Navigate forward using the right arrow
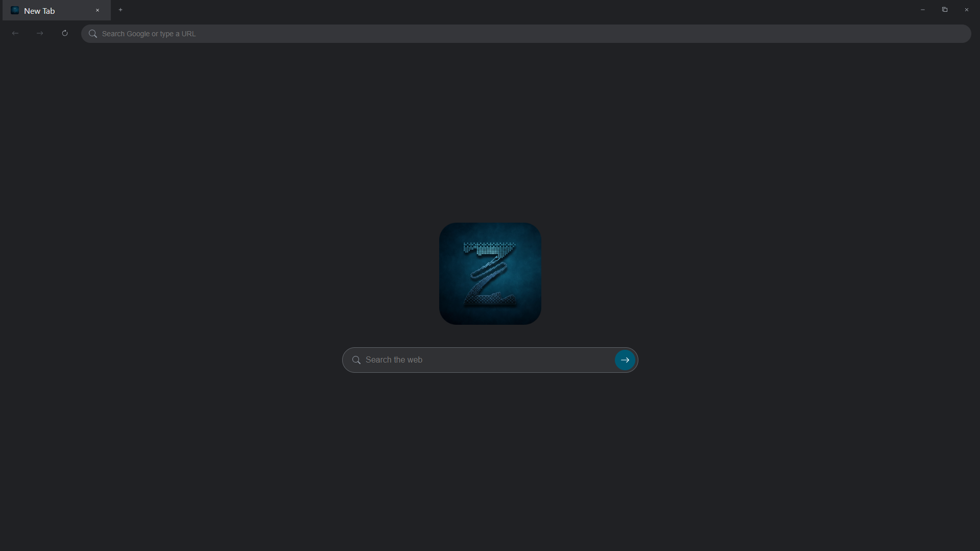This screenshot has width=980, height=551. [39, 33]
